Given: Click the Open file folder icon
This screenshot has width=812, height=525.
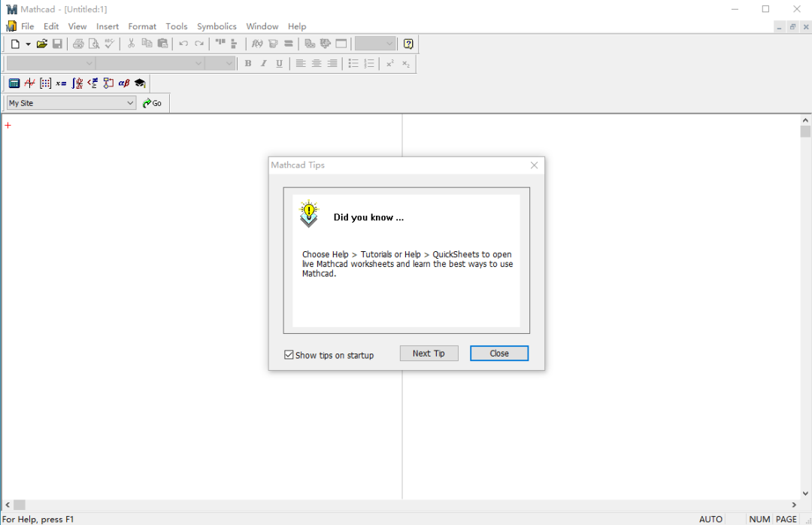Looking at the screenshot, I should [x=42, y=44].
